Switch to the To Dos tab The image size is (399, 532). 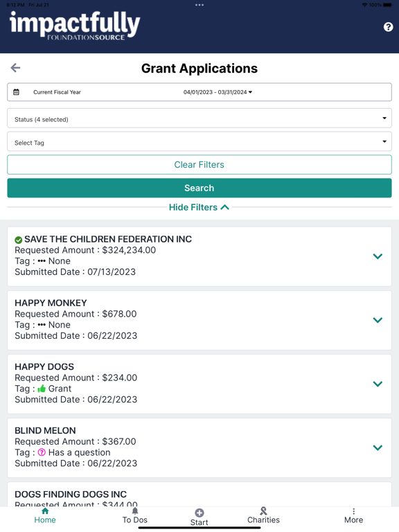pyautogui.click(x=135, y=515)
